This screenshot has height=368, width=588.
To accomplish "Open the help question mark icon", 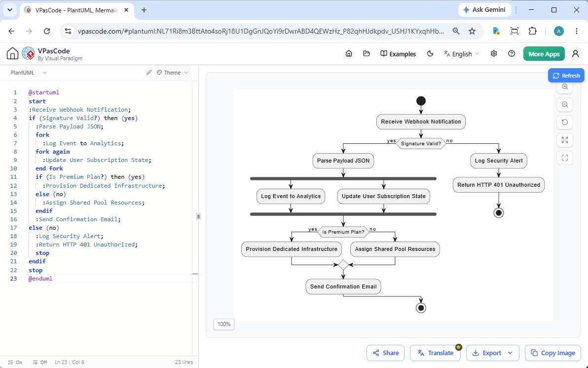I will click(512, 54).
